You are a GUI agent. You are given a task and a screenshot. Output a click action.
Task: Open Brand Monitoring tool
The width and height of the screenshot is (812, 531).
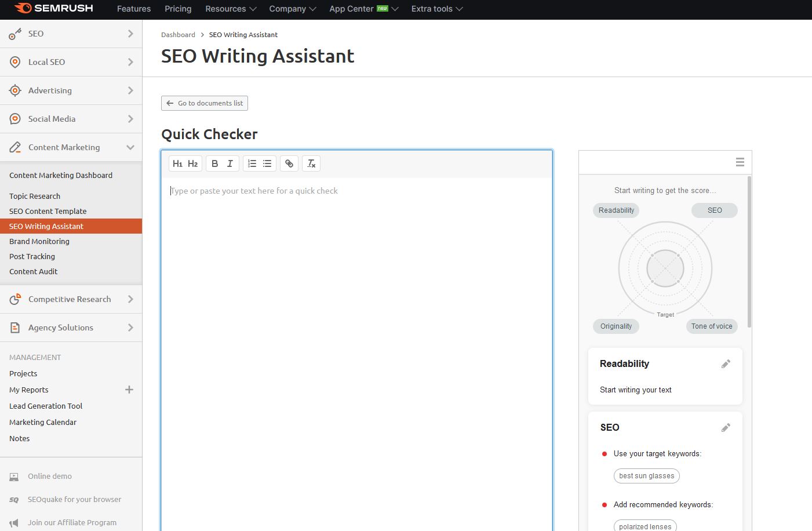[39, 241]
